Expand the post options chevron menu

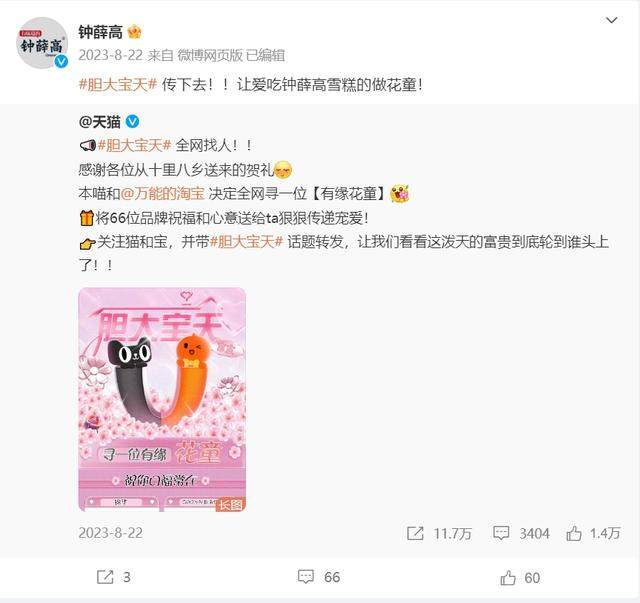pyautogui.click(x=611, y=20)
